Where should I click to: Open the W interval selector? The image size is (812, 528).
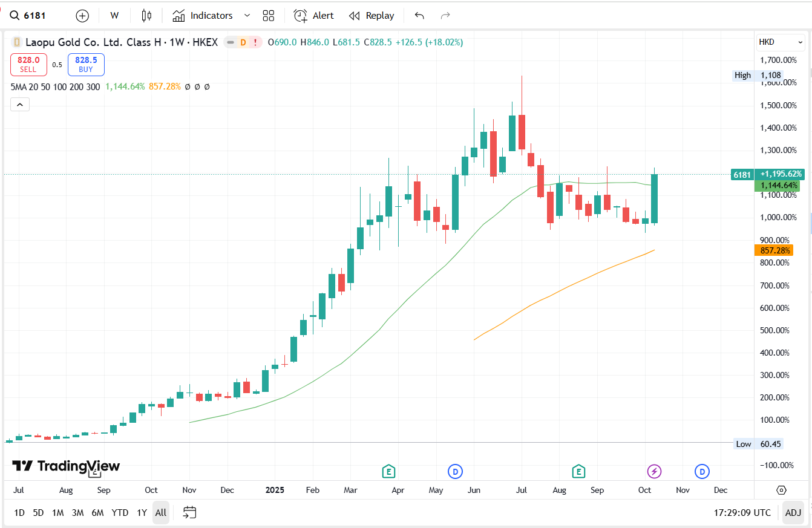[x=114, y=16]
